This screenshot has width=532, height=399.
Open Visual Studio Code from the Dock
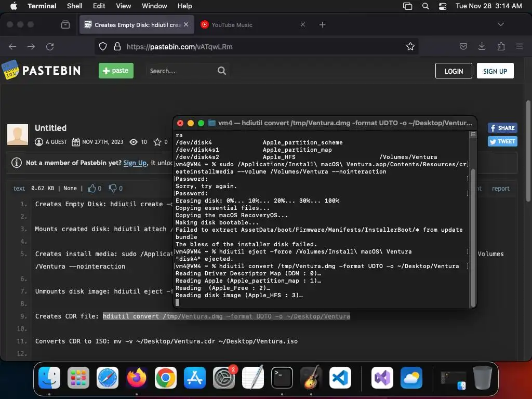tap(340, 378)
